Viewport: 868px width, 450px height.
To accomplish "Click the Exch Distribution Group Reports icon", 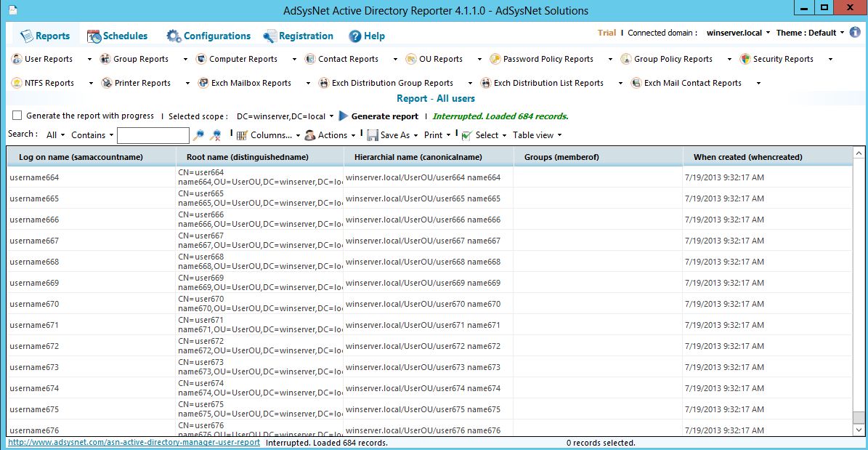I will click(x=324, y=83).
